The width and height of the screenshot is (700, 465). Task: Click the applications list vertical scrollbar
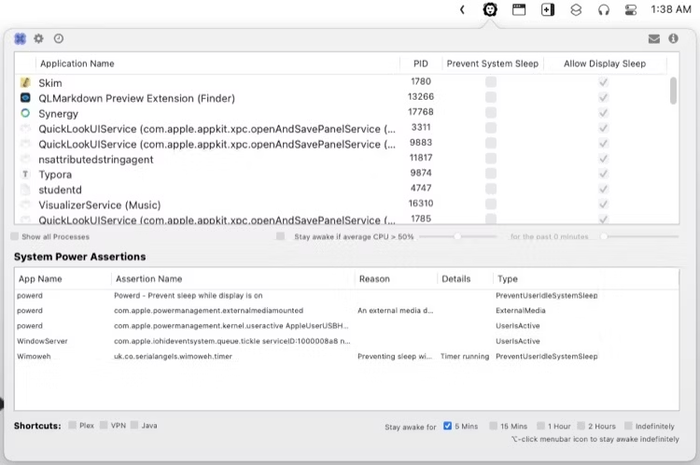pyautogui.click(x=673, y=91)
